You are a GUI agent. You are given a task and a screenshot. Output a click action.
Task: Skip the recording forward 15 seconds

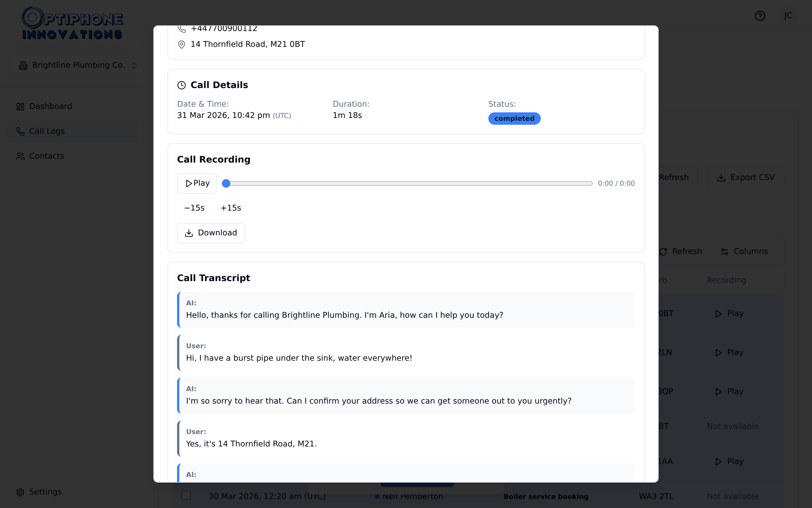(231, 208)
